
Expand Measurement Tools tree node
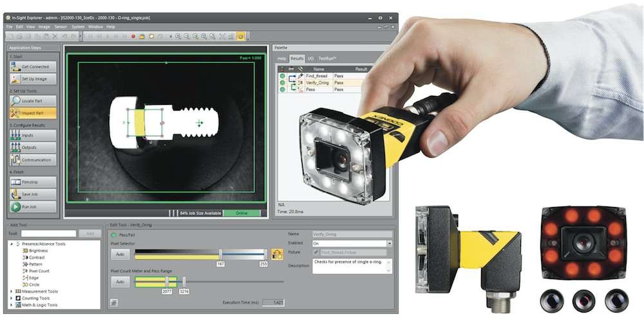(12, 291)
